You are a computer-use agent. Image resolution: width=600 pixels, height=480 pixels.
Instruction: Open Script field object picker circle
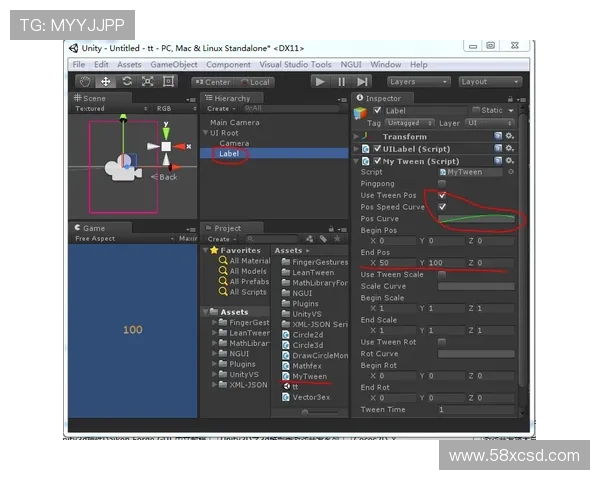click(511, 172)
